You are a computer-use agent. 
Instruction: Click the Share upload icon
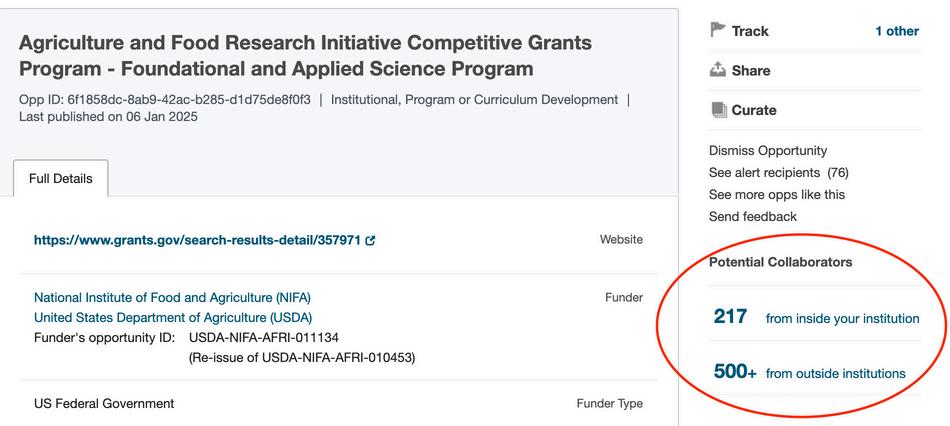[718, 70]
